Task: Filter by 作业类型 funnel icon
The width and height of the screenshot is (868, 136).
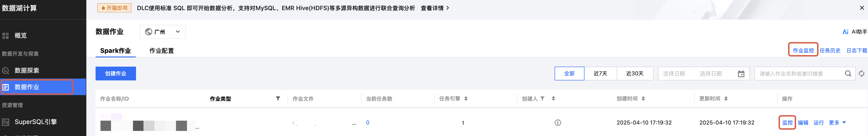Action: click(278, 98)
